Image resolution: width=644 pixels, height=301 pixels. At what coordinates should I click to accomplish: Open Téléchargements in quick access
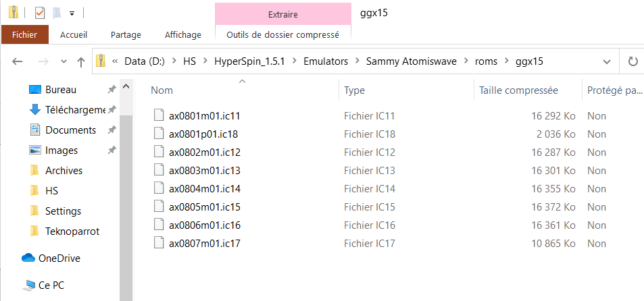76,109
